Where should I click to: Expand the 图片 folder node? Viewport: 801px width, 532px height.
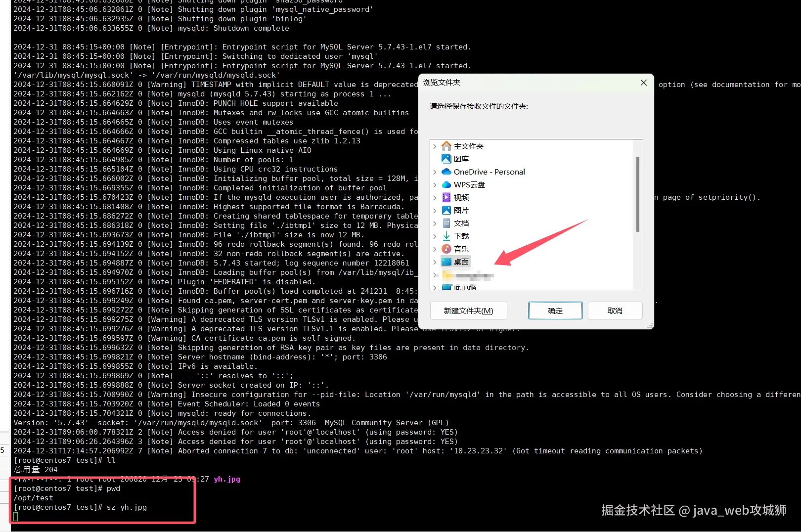click(435, 210)
